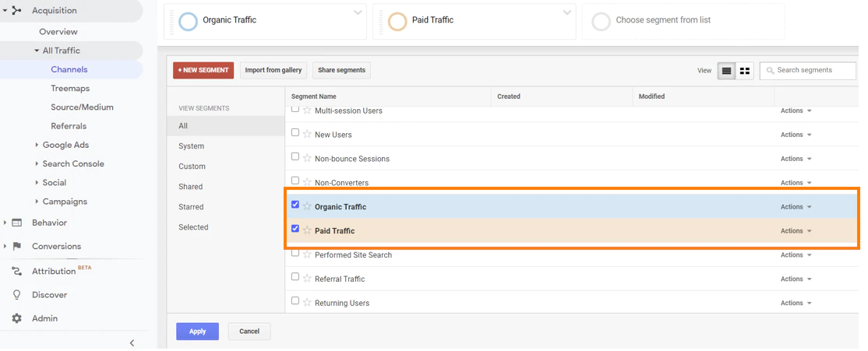Click the Choose segment from list slot
Screen dimensions: 868x351
click(683, 22)
